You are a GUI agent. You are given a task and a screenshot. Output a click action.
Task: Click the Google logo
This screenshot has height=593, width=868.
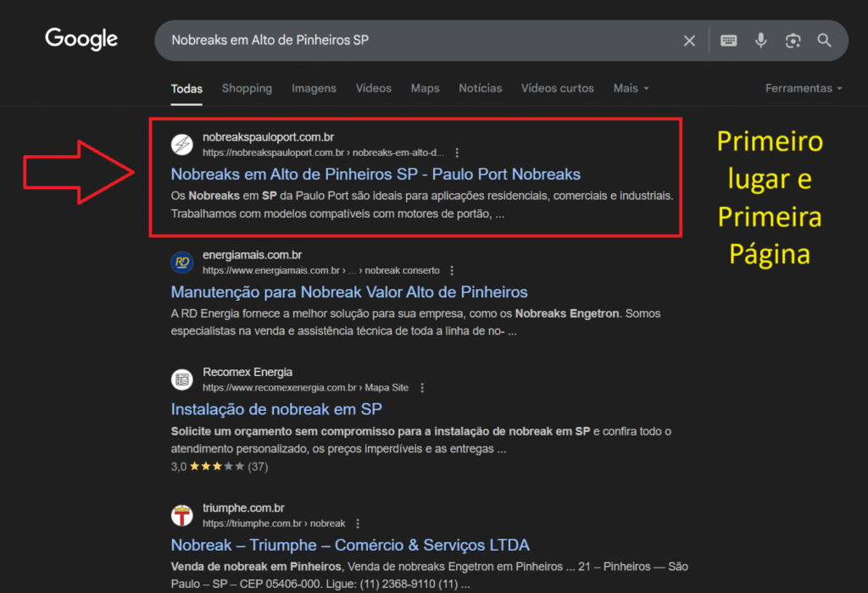click(81, 39)
